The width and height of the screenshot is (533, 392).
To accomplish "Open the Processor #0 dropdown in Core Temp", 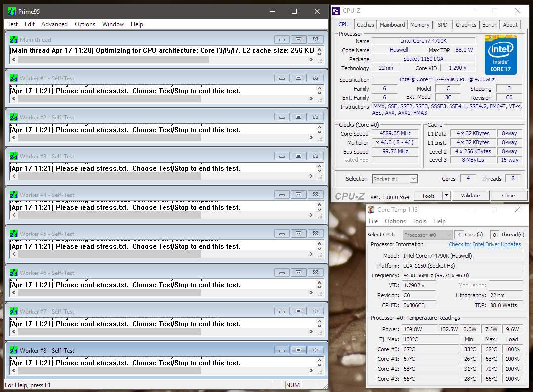I will tap(428, 235).
